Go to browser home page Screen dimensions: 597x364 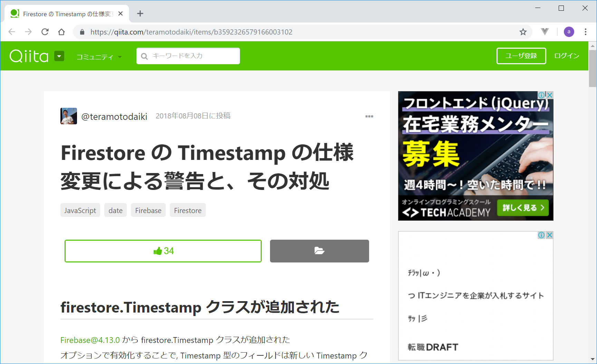tap(61, 32)
